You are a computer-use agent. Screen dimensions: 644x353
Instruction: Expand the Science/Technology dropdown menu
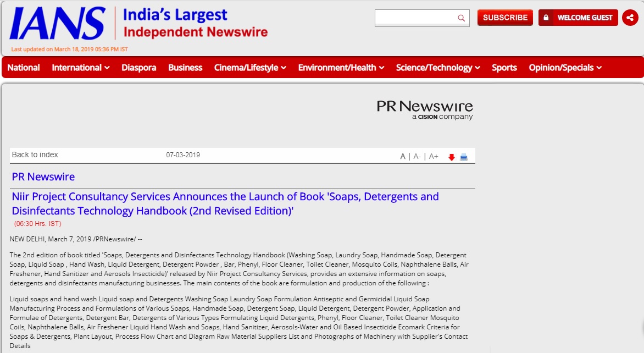tap(438, 68)
